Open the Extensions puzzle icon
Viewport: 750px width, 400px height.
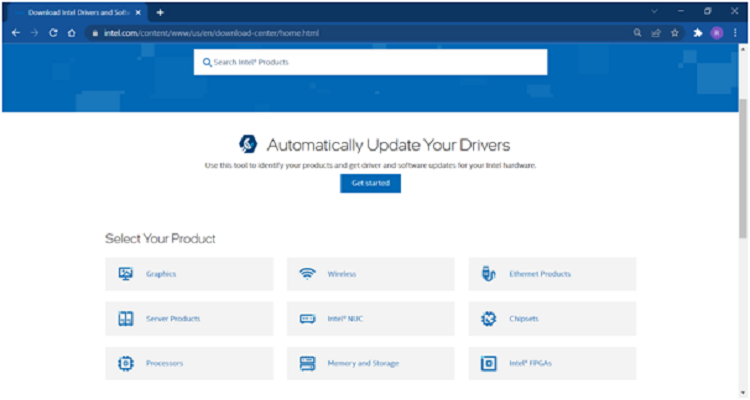[x=698, y=33]
